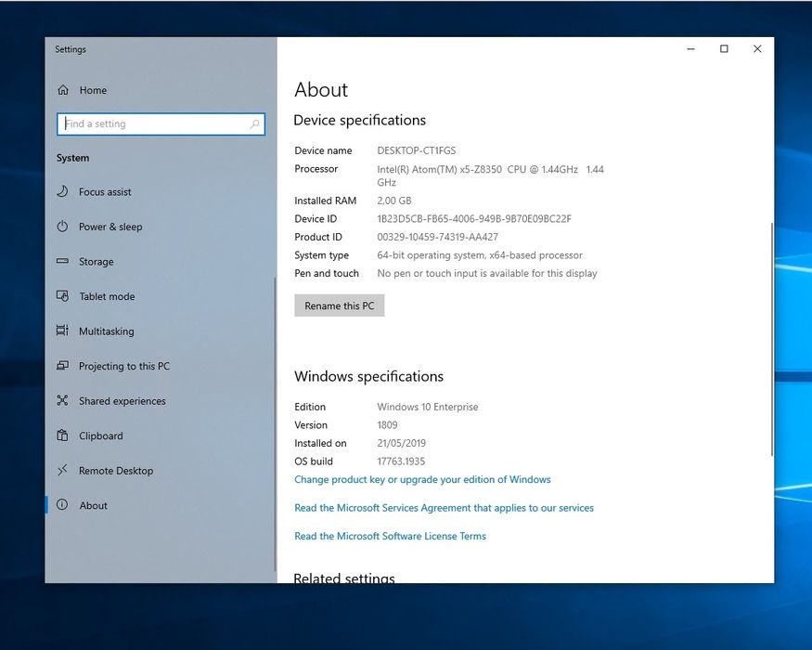This screenshot has width=812, height=650.
Task: Click the search magnifier icon
Action: click(x=254, y=123)
